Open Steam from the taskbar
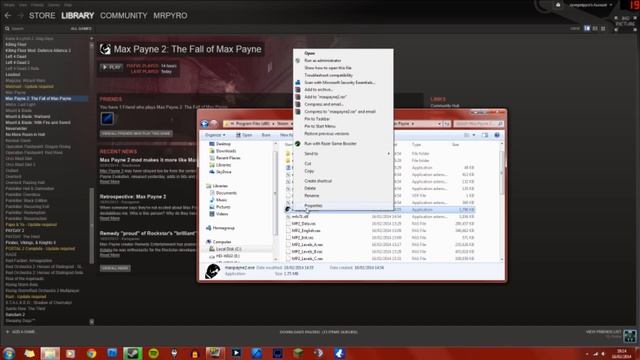Screen dimensions: 640x360 tap(133, 353)
